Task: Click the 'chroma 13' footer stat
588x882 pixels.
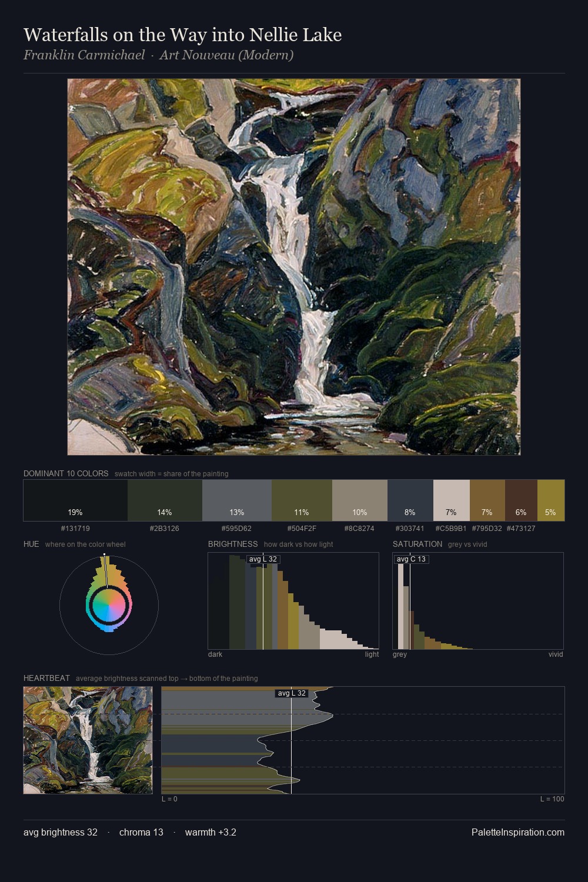Action: click(141, 832)
